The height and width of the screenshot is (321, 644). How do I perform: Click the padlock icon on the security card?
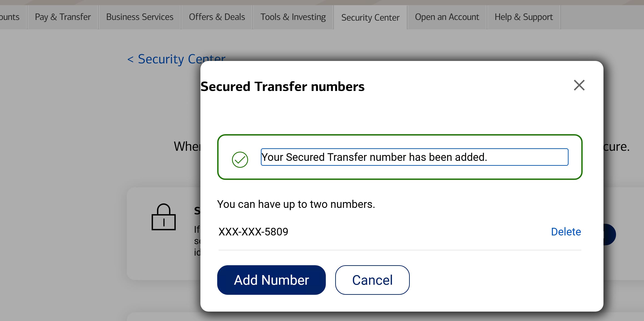click(163, 217)
